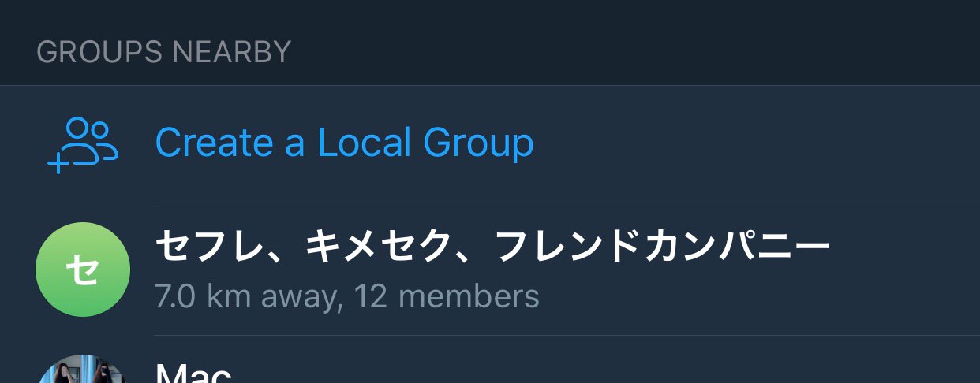980x383 pixels.
Task: Select the Create a Local Group link
Action: coord(344,143)
